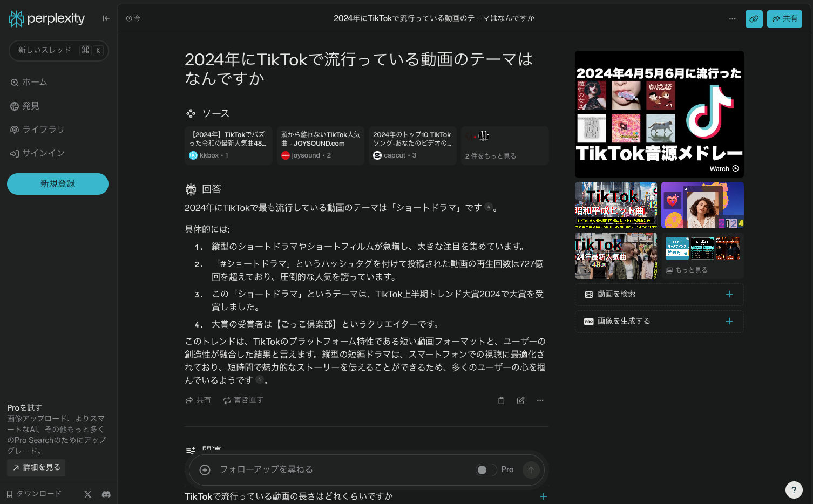The width and height of the screenshot is (813, 504).
Task: Click citation 4 after ショートドラマ sentence
Action: (489, 207)
